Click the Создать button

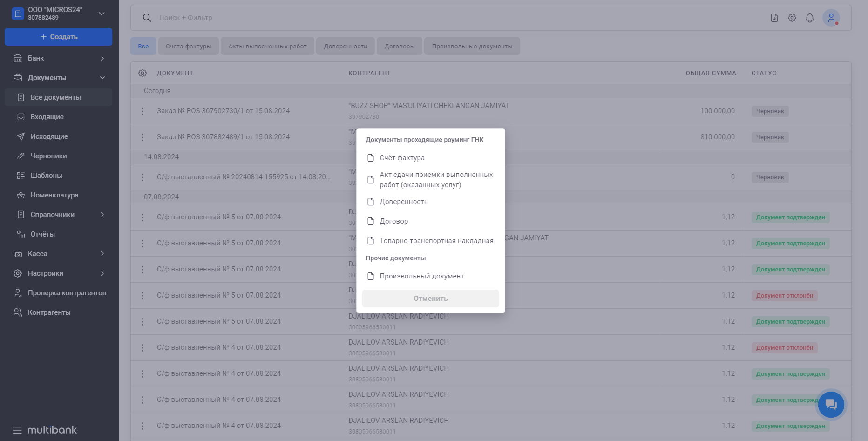(x=58, y=37)
